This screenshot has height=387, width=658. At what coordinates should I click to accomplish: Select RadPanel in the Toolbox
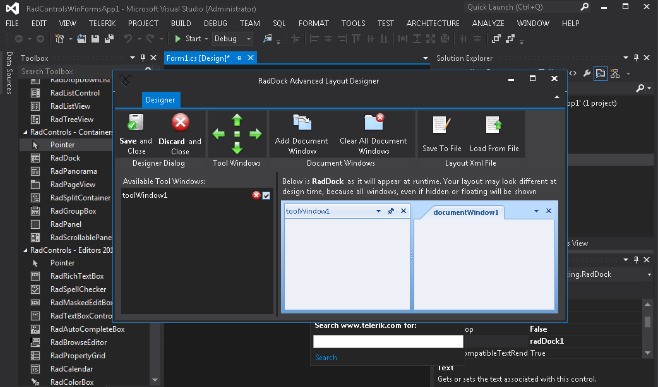tap(66, 224)
